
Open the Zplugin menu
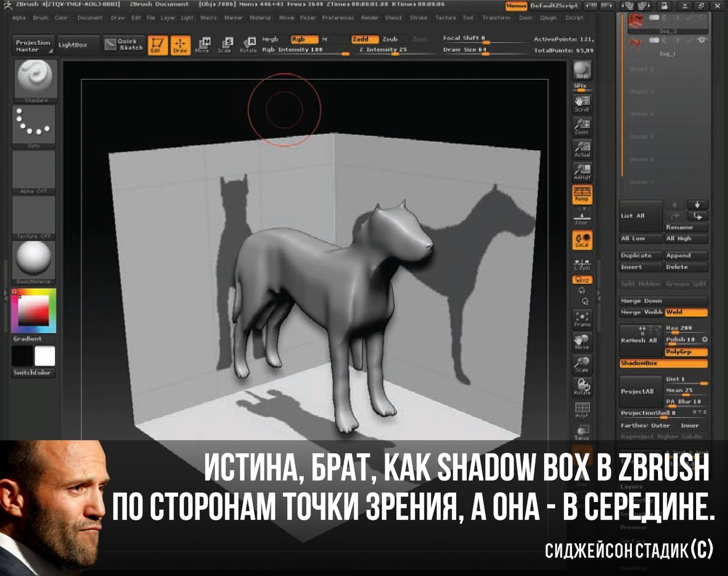click(x=548, y=18)
